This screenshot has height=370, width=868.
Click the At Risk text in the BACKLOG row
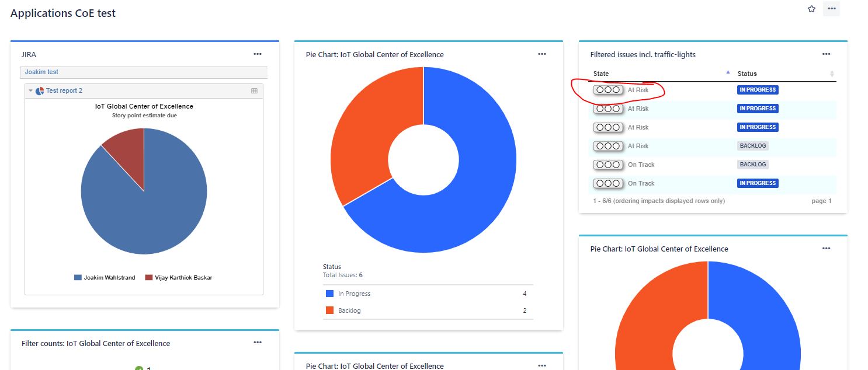coord(638,146)
